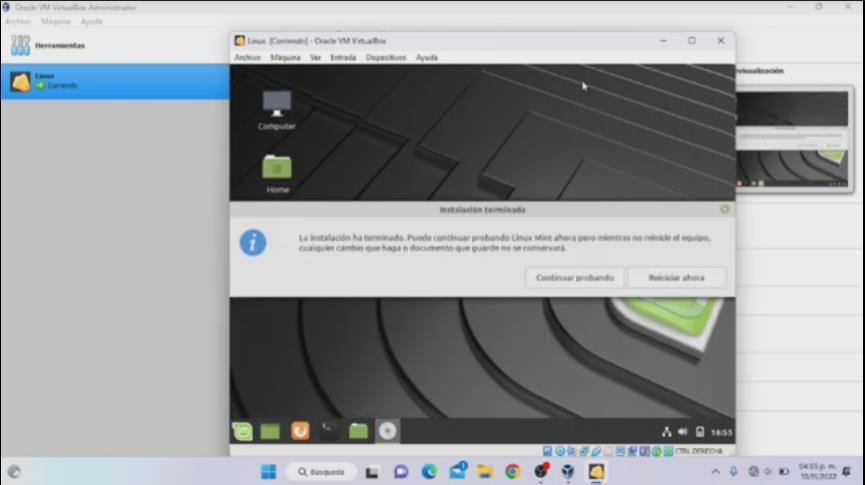
Task: Open Archivo menu in the Linux VM window
Action: click(x=247, y=57)
